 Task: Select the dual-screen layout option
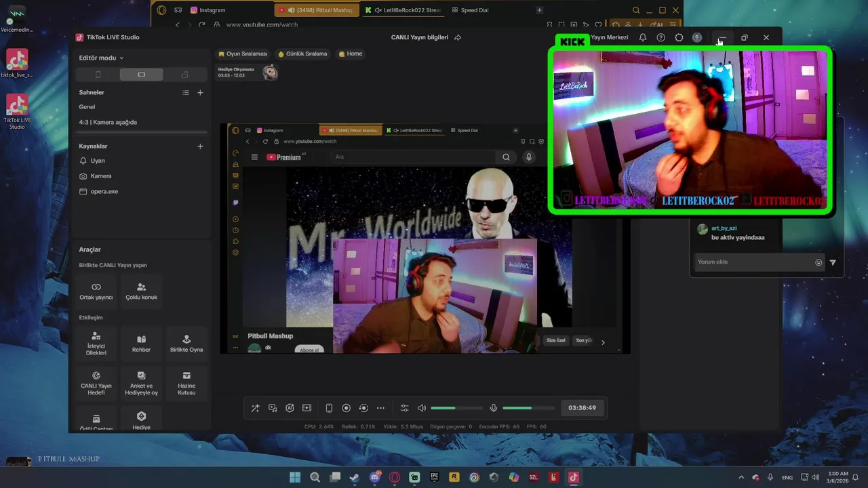coord(184,75)
